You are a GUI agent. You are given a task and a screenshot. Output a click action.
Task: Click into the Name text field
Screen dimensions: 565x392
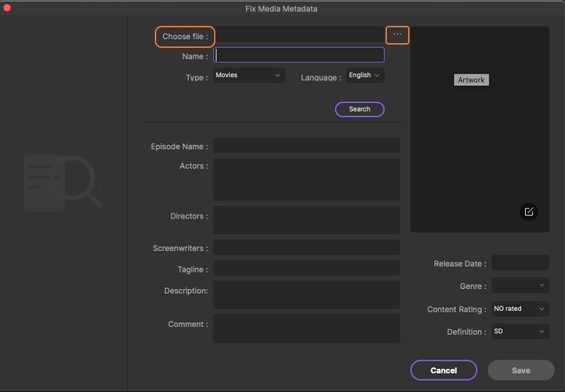coord(299,55)
